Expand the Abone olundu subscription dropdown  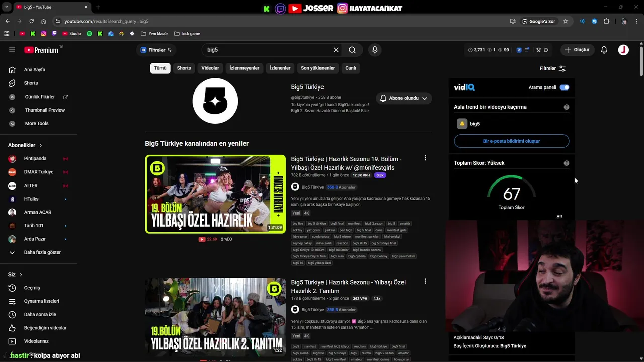404,98
